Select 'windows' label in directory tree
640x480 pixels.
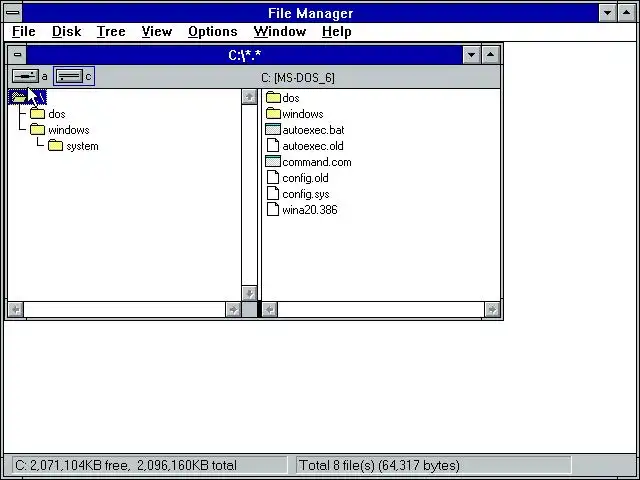(x=69, y=130)
